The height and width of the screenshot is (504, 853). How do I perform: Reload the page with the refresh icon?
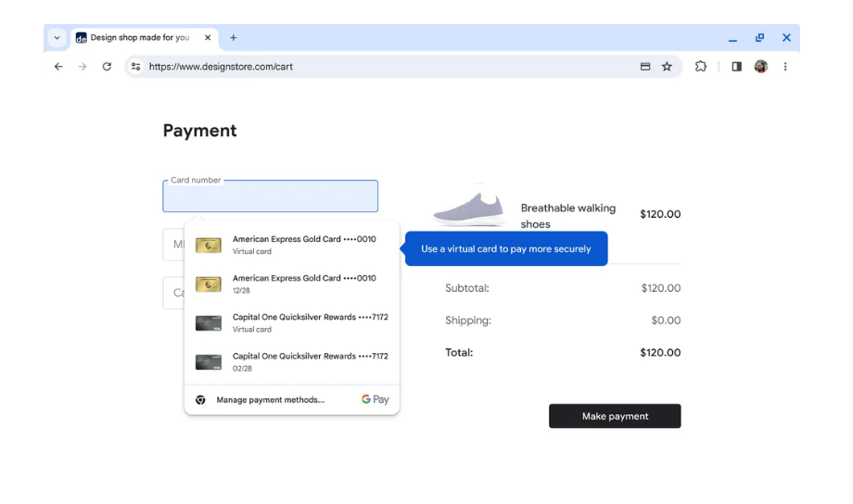point(107,67)
